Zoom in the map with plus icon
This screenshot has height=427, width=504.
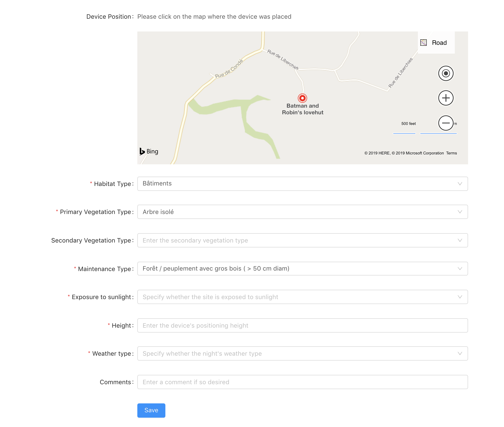click(x=446, y=98)
